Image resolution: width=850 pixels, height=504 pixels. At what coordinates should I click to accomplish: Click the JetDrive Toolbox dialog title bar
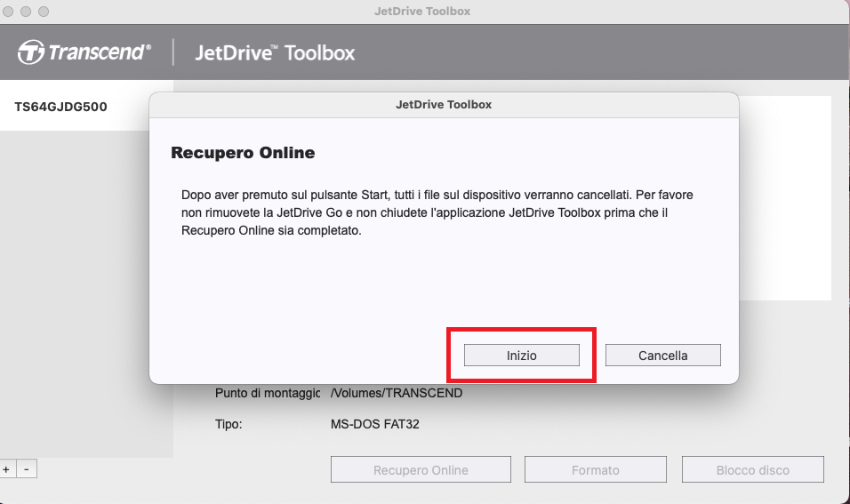444,105
